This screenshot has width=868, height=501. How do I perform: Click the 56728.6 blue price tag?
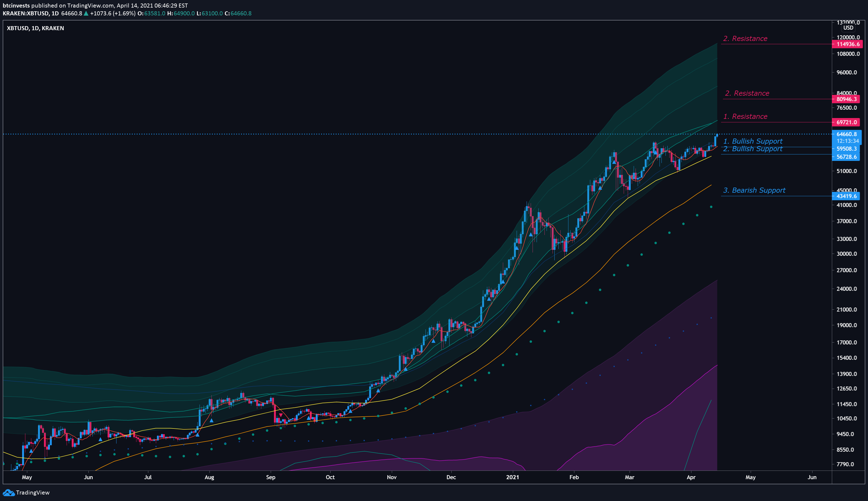point(846,157)
